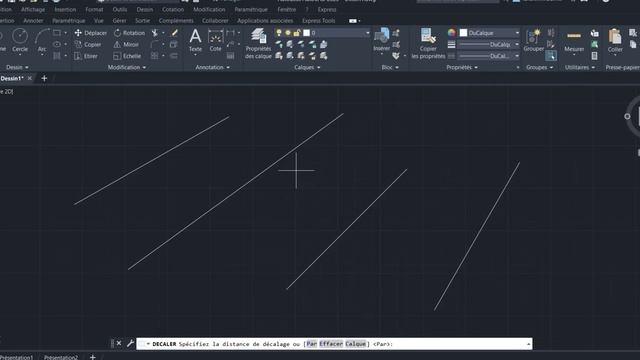Click Copier les propriétés tool
Screen dimensions: 640x360
(x=428, y=43)
